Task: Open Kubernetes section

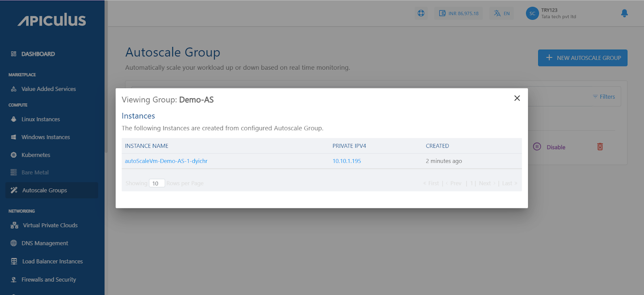Action: tap(36, 155)
